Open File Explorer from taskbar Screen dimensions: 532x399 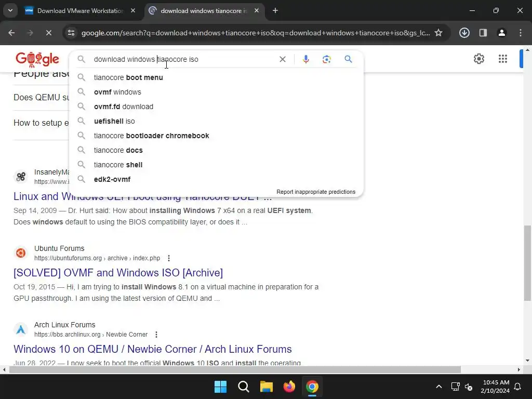pyautogui.click(x=267, y=387)
